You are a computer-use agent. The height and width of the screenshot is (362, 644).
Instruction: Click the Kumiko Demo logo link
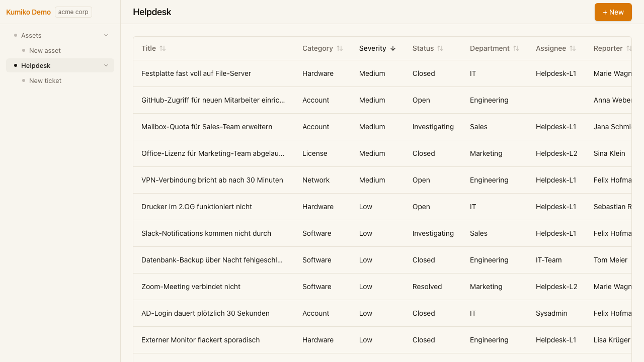pyautogui.click(x=28, y=12)
